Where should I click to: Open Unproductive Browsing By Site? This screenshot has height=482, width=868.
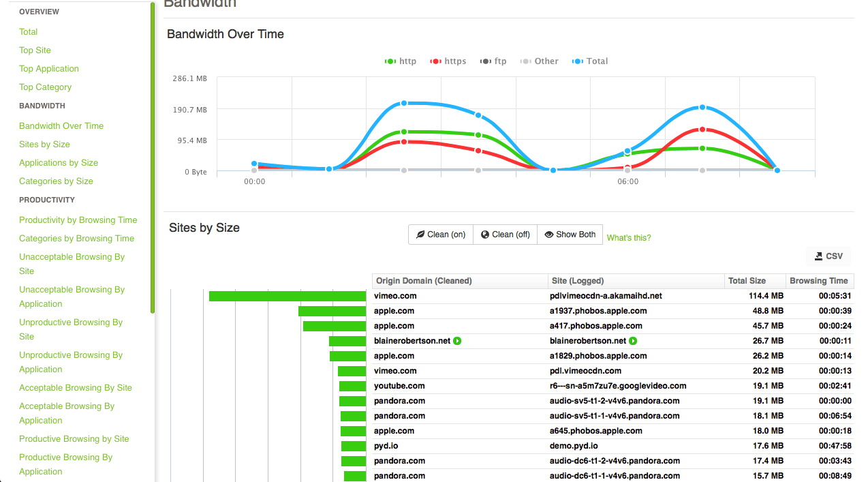pyautogui.click(x=71, y=329)
